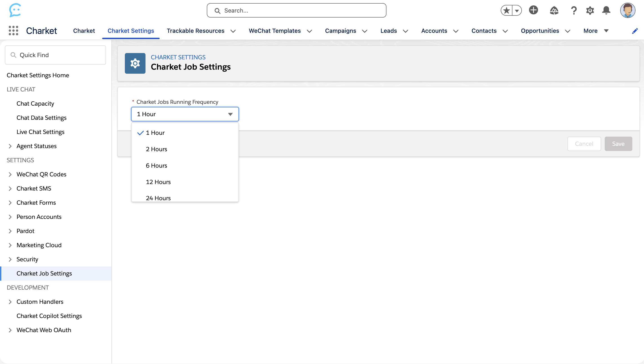Open the Leads tab dropdown arrow
644x364 pixels.
tap(405, 31)
